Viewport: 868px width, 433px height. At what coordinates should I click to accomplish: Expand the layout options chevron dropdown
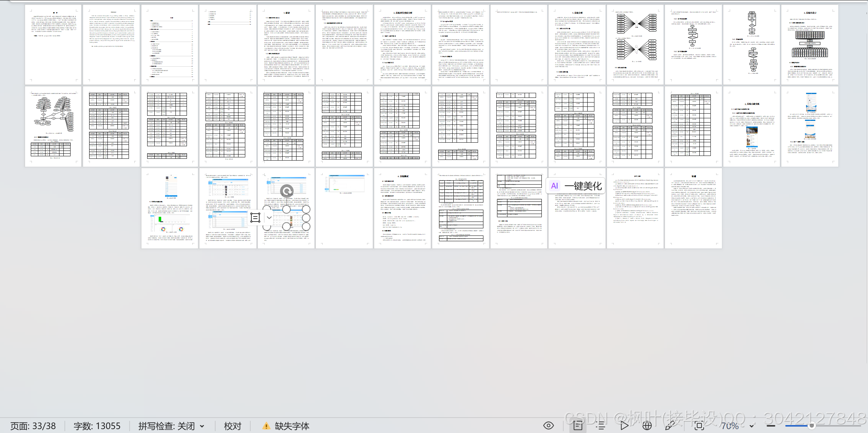[x=269, y=218]
